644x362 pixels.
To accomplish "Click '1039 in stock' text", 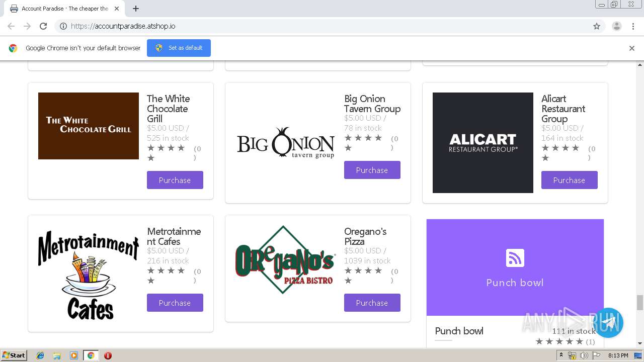I will click(x=367, y=261).
